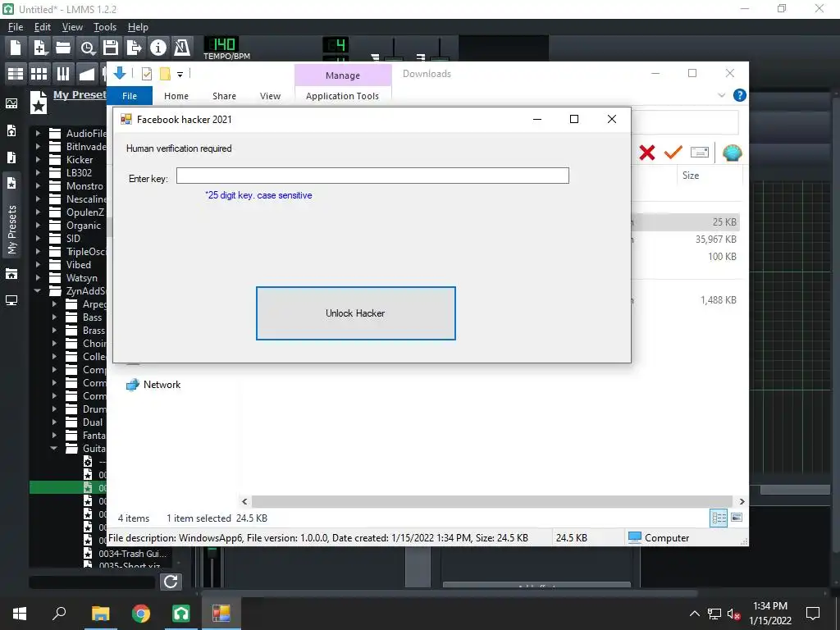Expand the Kicker preset folder
Viewport: 840px width, 630px height.
38,160
